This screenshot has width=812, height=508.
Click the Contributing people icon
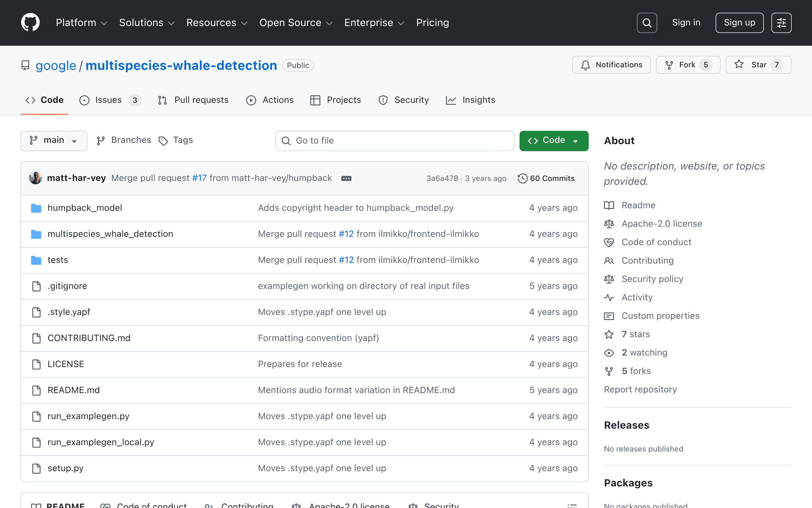click(x=609, y=261)
